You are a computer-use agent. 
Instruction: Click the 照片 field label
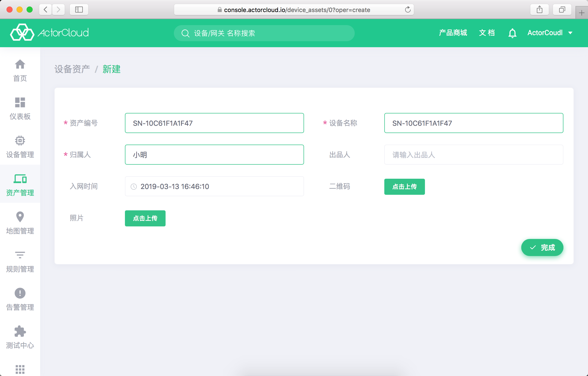point(77,218)
